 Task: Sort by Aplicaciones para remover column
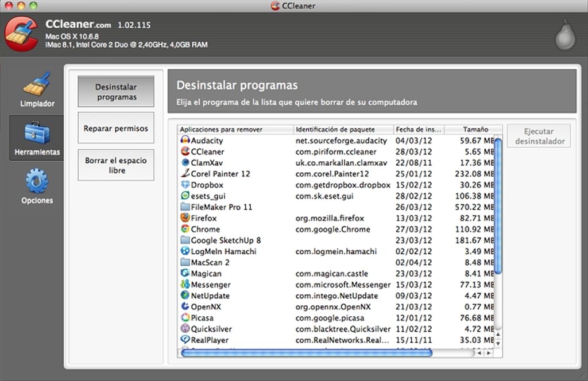click(x=235, y=129)
